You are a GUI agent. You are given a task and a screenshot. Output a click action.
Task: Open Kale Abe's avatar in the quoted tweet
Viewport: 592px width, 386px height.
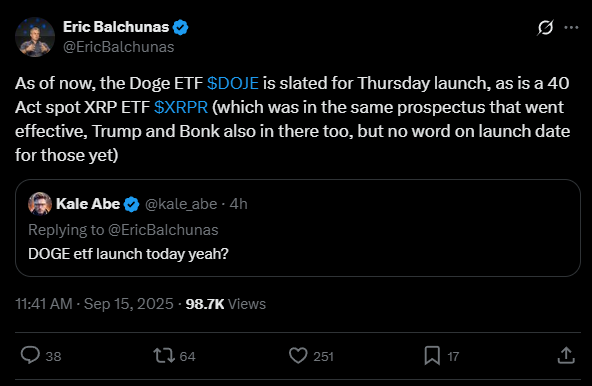point(40,204)
